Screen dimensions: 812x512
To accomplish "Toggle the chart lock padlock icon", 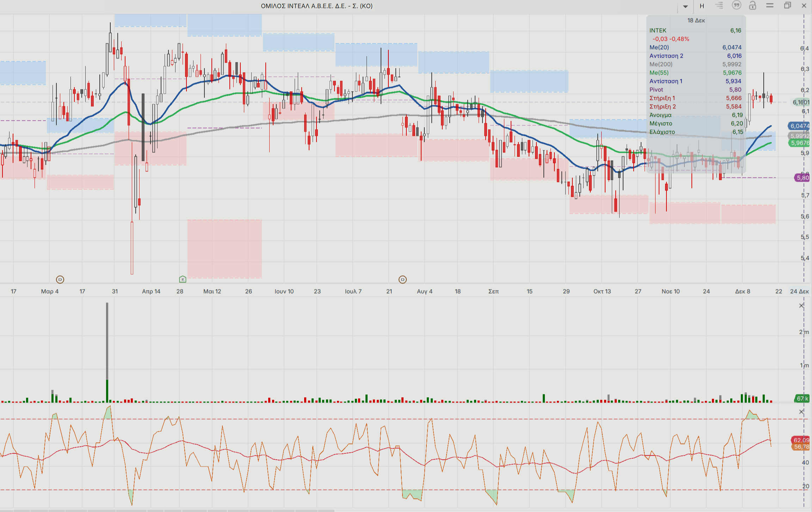I will pyautogui.click(x=752, y=6).
